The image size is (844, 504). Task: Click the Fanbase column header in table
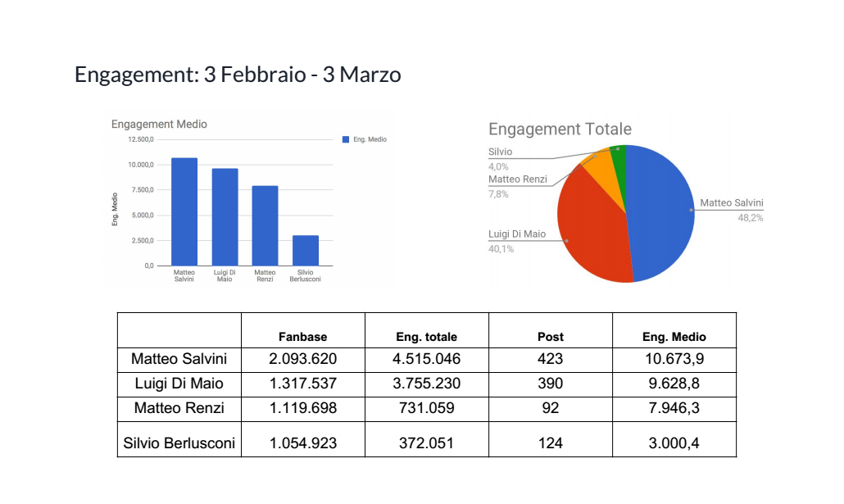tap(302, 337)
